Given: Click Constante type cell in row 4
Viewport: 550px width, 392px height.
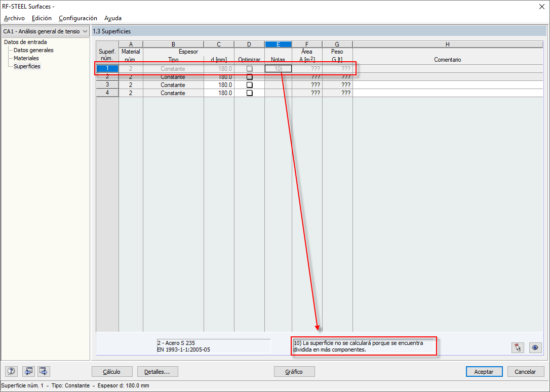Looking at the screenshot, I should tap(173, 93).
